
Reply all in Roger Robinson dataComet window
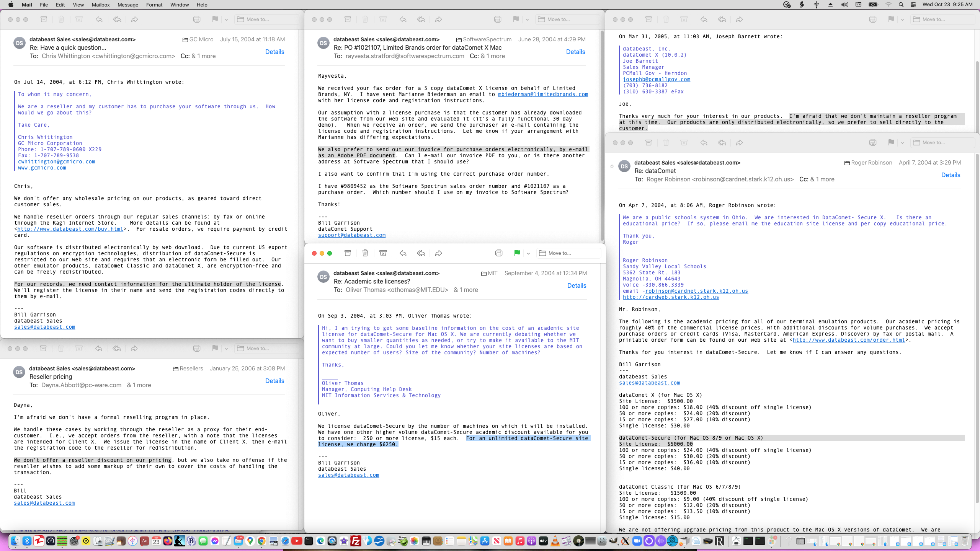[722, 143]
